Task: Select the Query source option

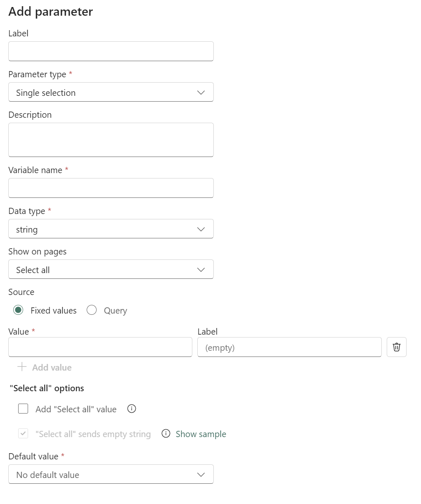Action: [x=92, y=310]
